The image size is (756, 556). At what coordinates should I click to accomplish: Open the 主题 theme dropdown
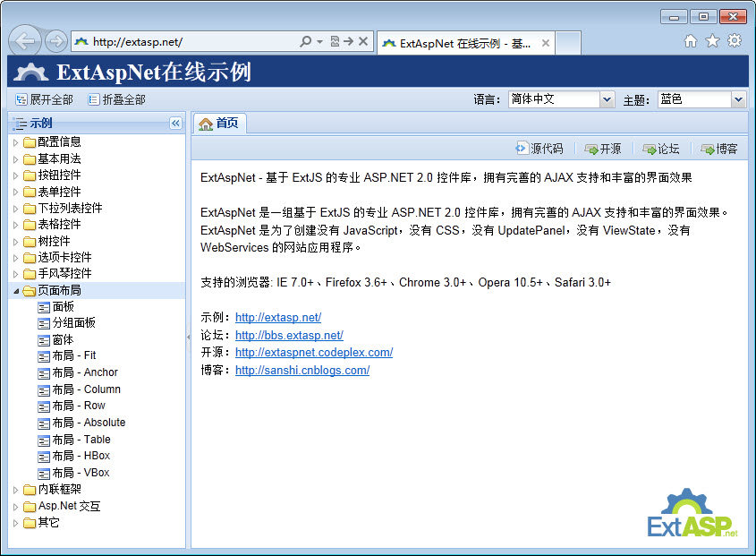pos(738,100)
